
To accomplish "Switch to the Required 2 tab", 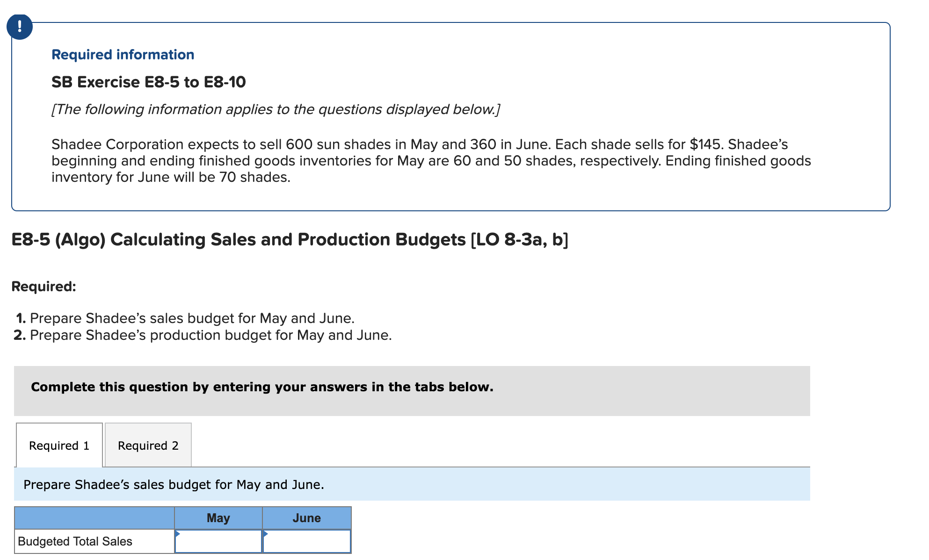I will (x=148, y=445).
